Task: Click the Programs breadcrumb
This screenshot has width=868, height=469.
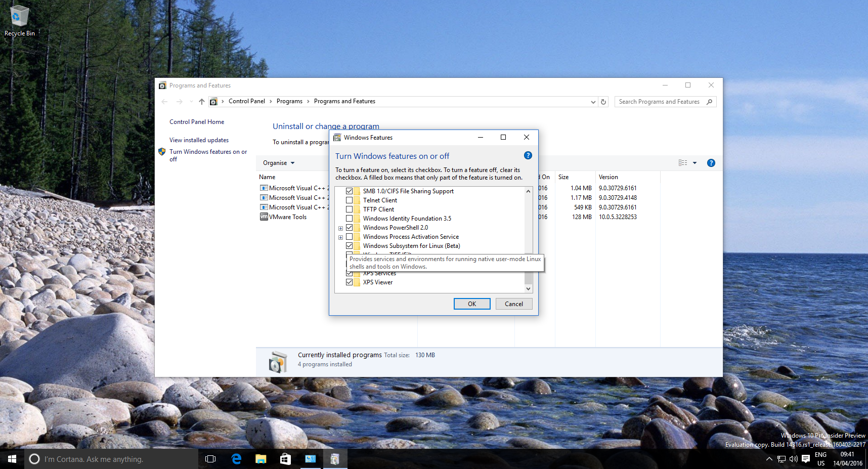Action: pos(289,101)
